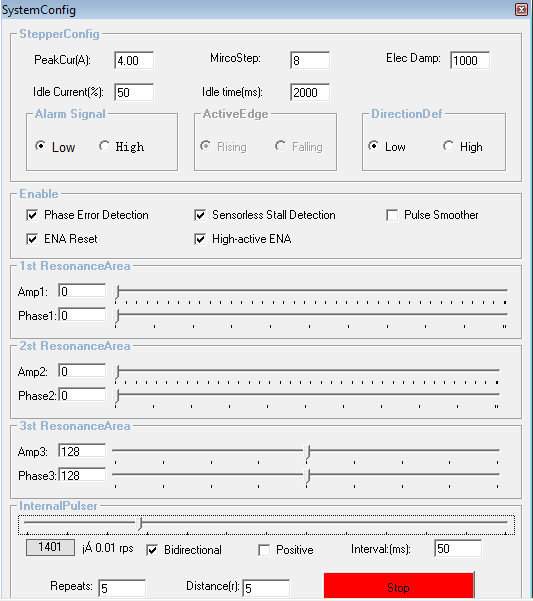The height and width of the screenshot is (601, 533).
Task: Toggle Phase Error Detection checkbox
Action: (32, 215)
